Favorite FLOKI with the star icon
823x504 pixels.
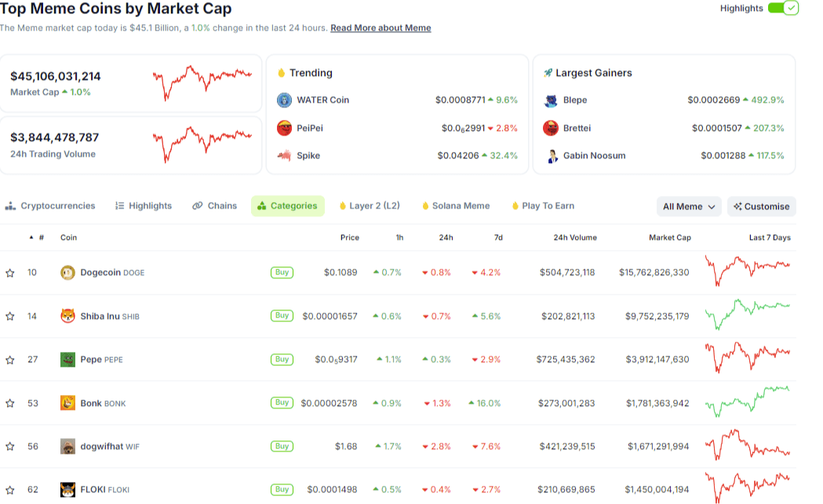pyautogui.click(x=10, y=490)
